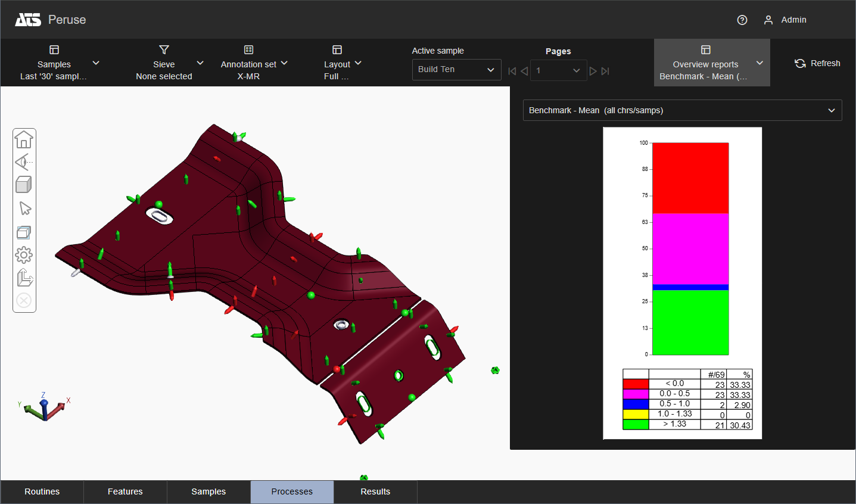Activate the pointer selection tool
Image resolution: width=856 pixels, height=504 pixels.
(24, 209)
